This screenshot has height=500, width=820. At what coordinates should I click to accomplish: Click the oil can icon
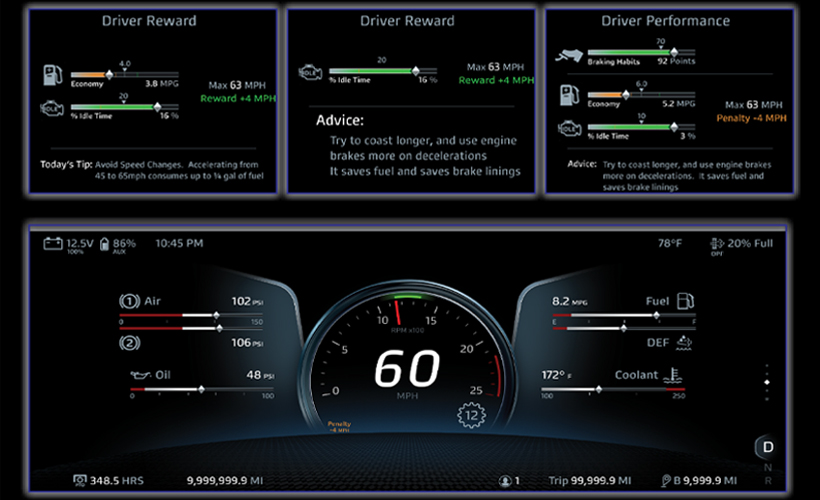140,375
